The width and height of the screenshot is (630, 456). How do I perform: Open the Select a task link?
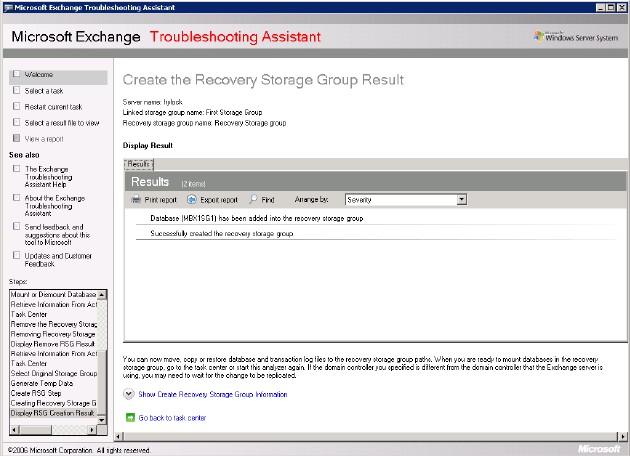click(44, 91)
